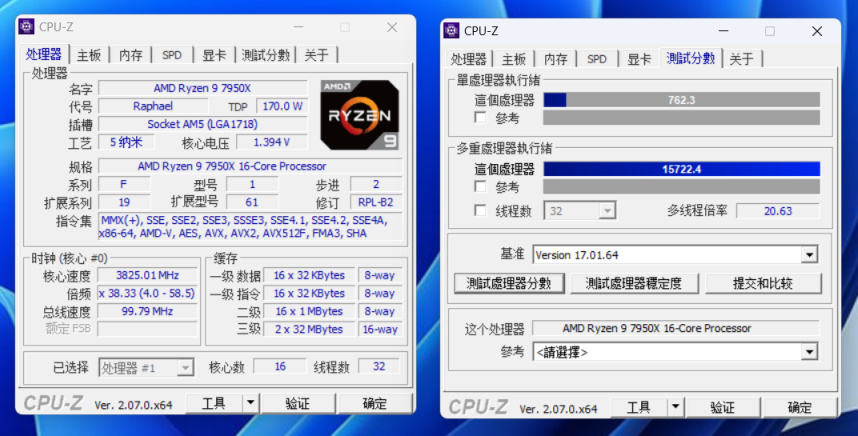
Task: Switch to 内存 tab in left window
Action: pyautogui.click(x=130, y=55)
